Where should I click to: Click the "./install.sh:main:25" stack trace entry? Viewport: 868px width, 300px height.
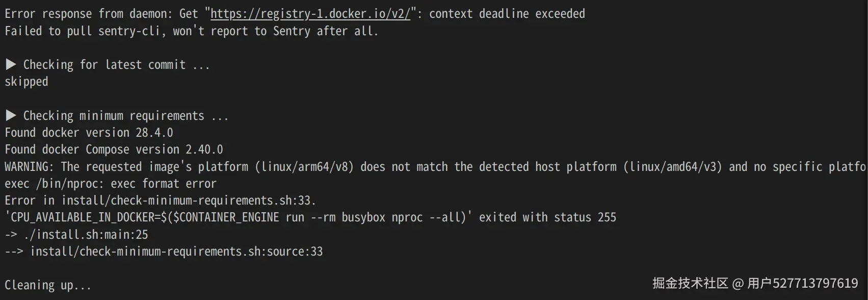point(86,235)
